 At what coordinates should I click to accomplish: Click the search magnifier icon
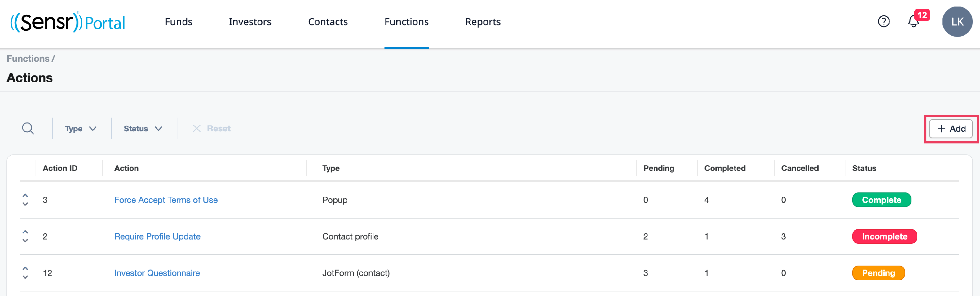click(x=28, y=129)
